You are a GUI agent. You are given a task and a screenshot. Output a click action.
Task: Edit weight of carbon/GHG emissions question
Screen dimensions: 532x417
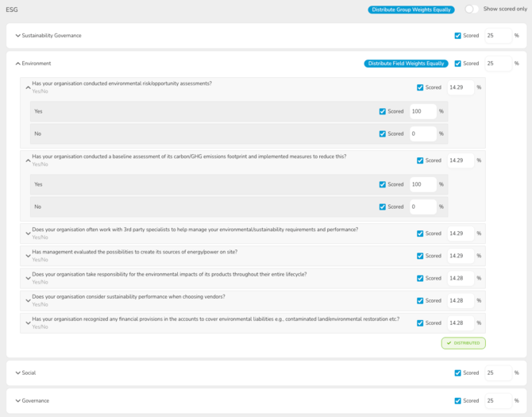[x=461, y=160]
